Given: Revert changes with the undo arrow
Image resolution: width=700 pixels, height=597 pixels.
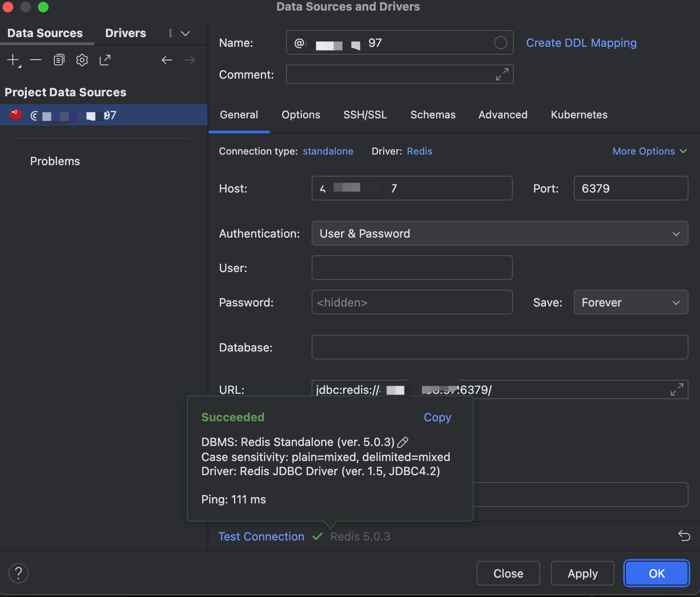Looking at the screenshot, I should (x=684, y=536).
